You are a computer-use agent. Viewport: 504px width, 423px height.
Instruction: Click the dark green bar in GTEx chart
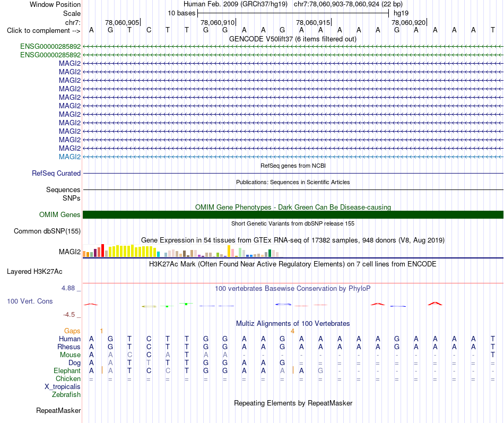(x=270, y=253)
